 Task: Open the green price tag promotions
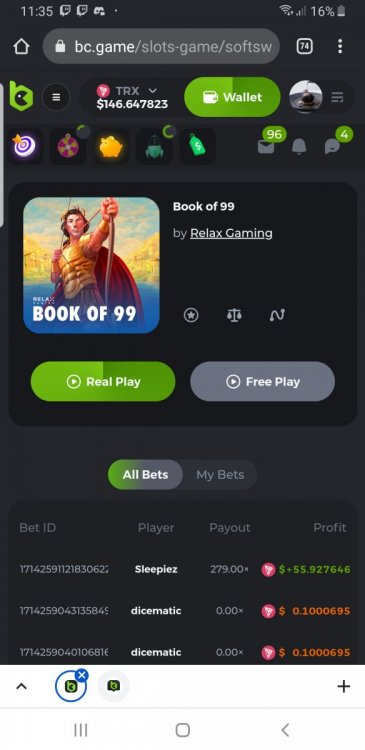197,146
